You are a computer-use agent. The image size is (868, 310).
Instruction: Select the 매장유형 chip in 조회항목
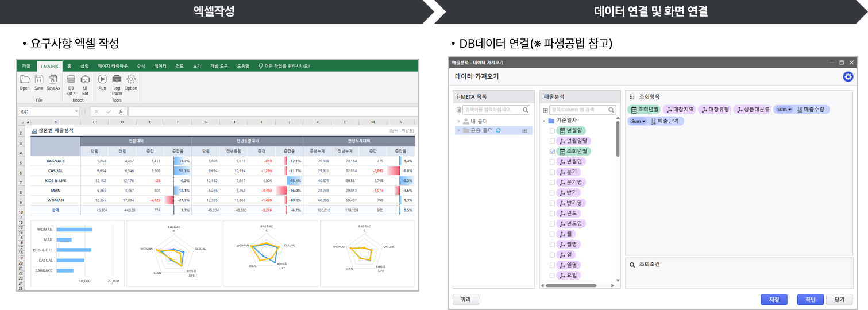pyautogui.click(x=714, y=109)
